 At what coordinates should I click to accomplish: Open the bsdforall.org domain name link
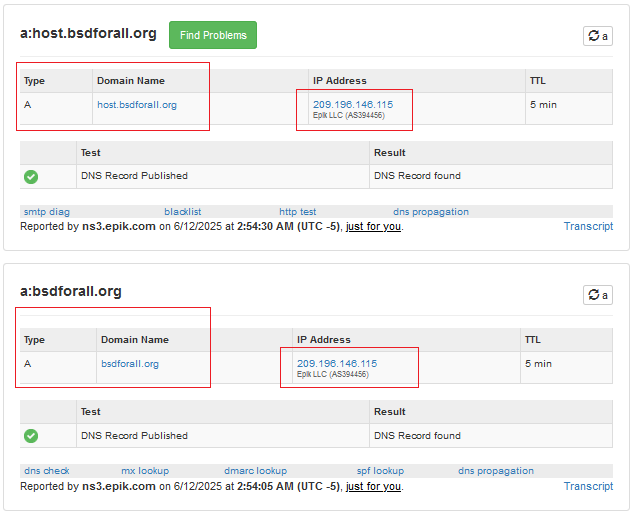(x=130, y=364)
